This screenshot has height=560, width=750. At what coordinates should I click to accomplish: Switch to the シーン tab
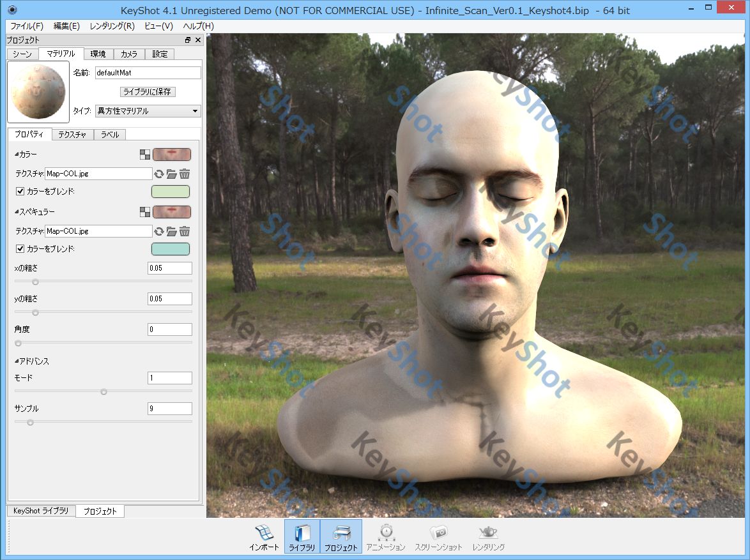(x=22, y=54)
